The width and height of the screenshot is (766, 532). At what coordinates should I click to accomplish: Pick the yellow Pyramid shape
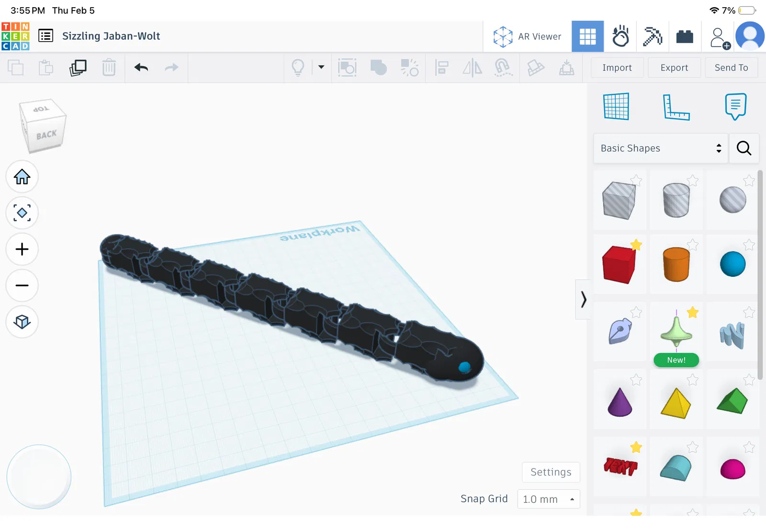point(676,403)
